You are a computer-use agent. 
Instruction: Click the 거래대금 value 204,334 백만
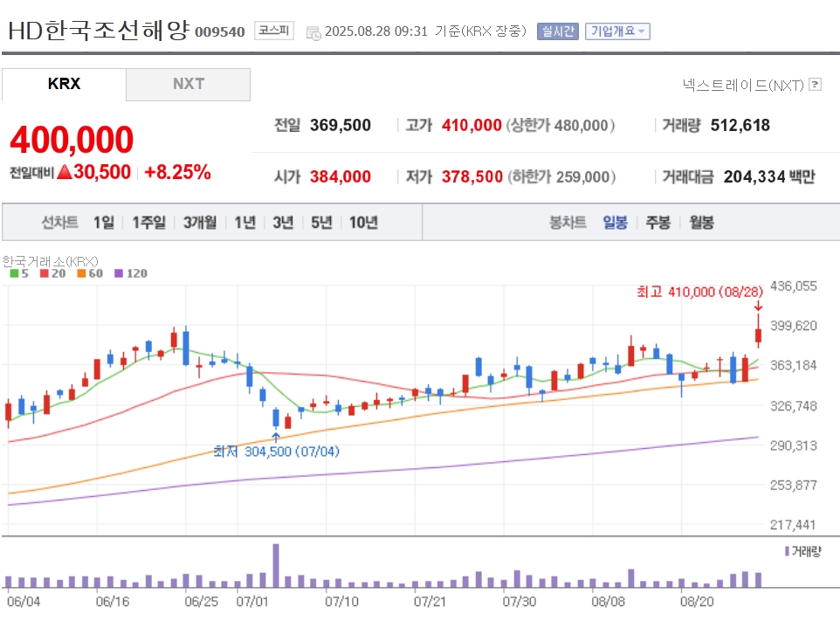[769, 176]
